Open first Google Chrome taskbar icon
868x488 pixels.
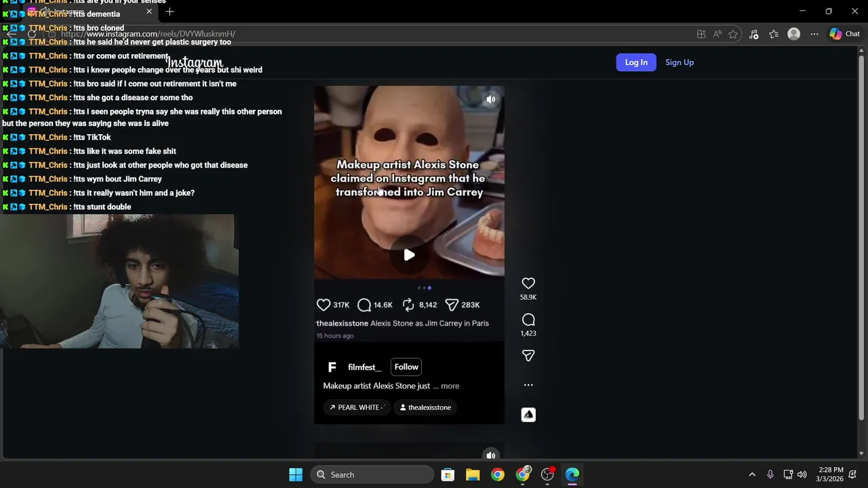(498, 474)
